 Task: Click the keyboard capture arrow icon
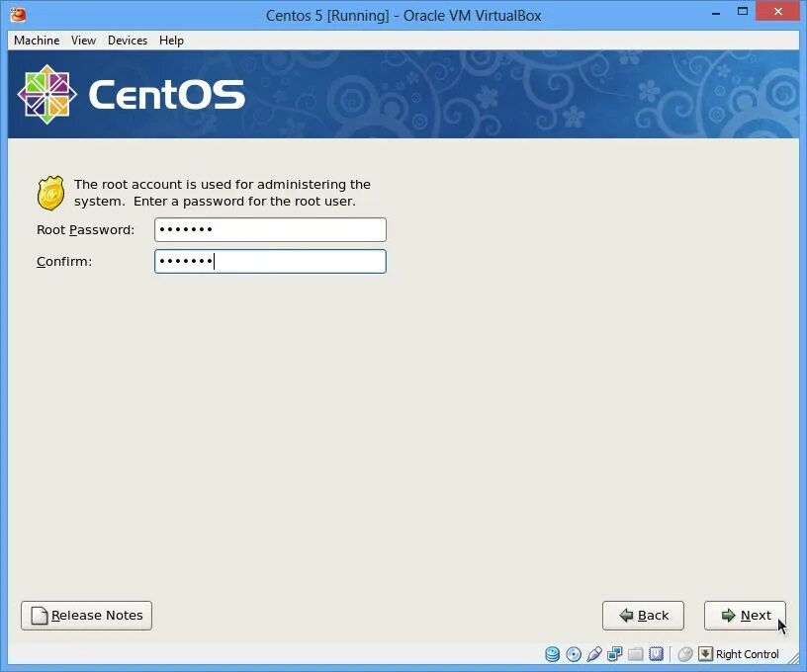(x=705, y=654)
